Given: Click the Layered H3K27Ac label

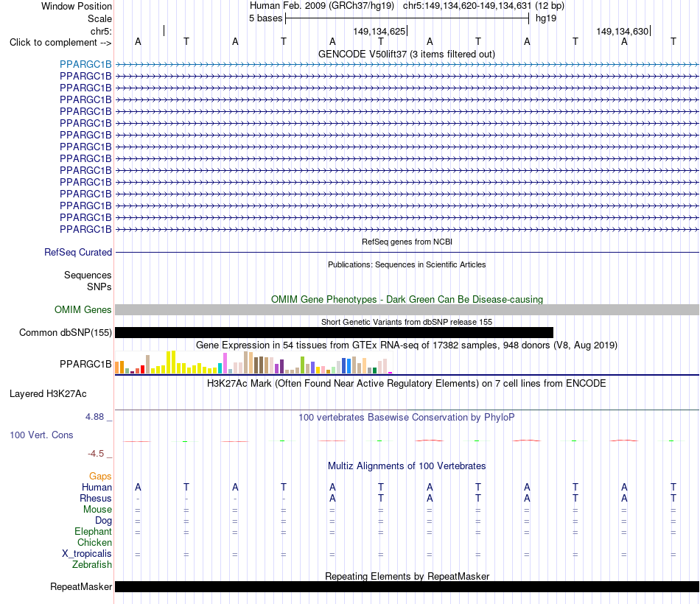Looking at the screenshot, I should click(x=48, y=394).
